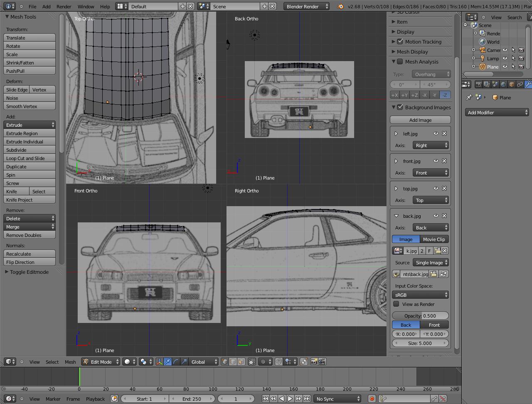Image resolution: width=532 pixels, height=404 pixels.
Task: Adjust the Opacity 0.500 slider
Action: coord(420,315)
